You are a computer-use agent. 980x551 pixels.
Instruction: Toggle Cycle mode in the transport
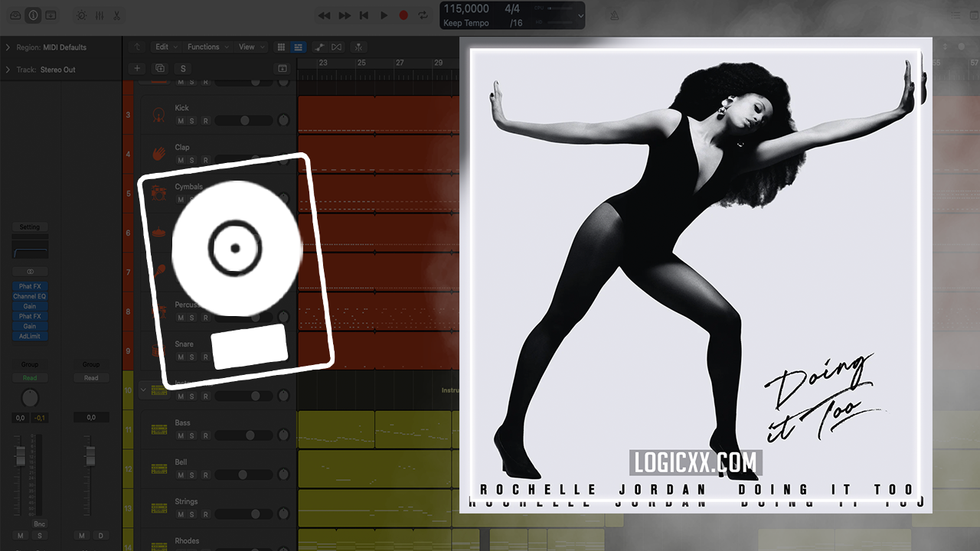[x=423, y=15]
